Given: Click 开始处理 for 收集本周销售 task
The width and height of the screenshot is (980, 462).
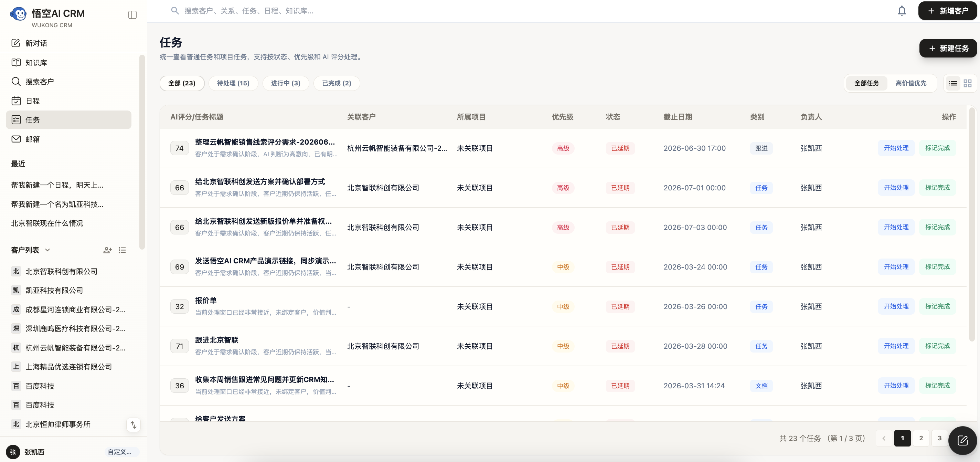Looking at the screenshot, I should pos(896,386).
